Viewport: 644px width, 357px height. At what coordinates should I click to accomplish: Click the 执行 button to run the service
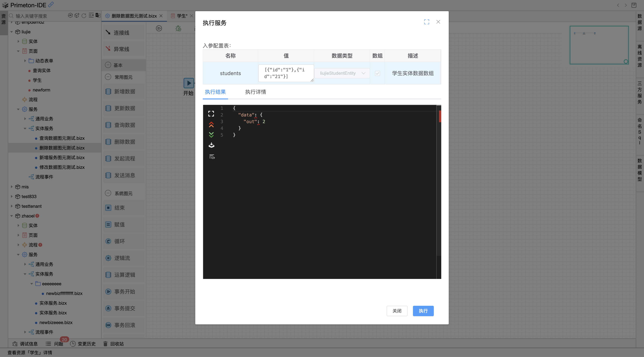[x=423, y=311]
